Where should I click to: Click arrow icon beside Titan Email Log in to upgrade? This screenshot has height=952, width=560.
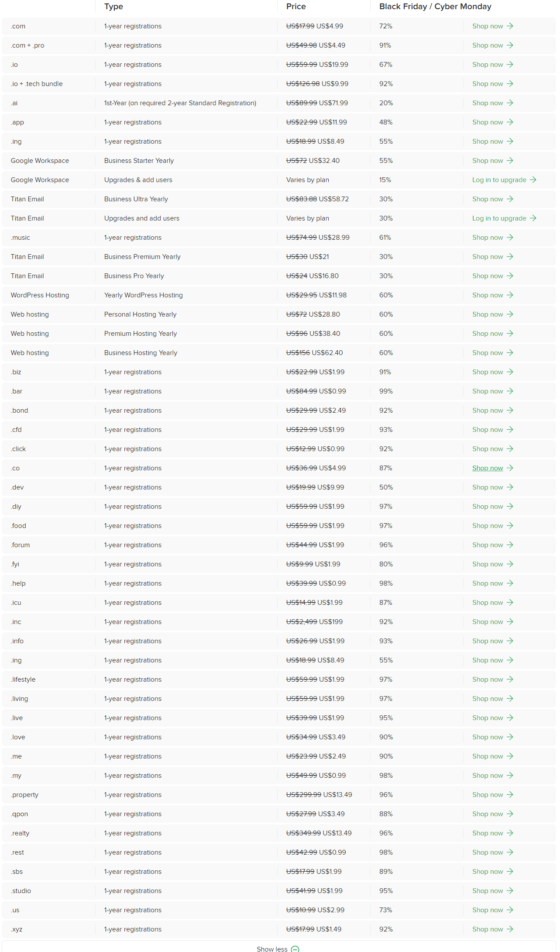click(x=533, y=218)
